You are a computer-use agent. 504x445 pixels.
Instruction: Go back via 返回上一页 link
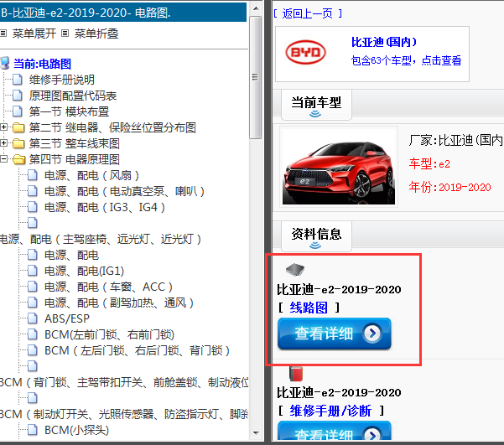coord(308,13)
